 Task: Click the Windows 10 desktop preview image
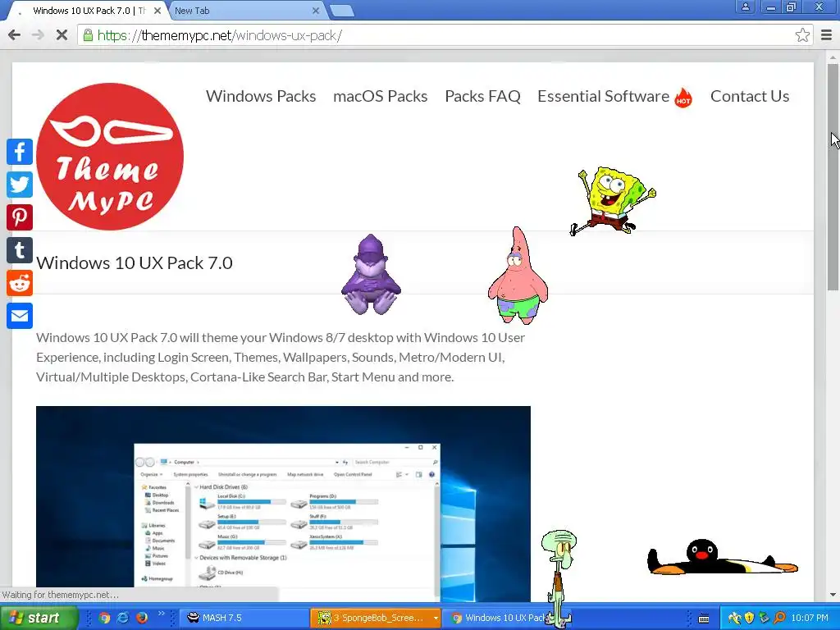pos(283,504)
